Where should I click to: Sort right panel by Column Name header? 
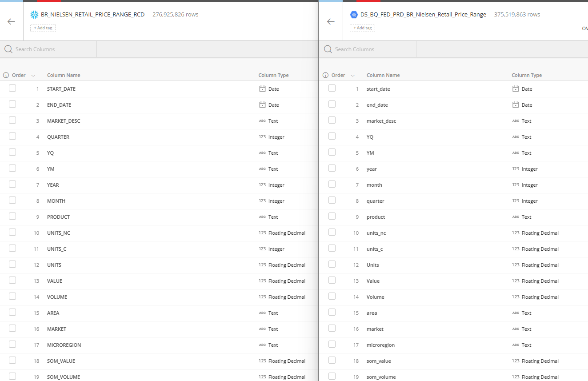[x=383, y=75]
